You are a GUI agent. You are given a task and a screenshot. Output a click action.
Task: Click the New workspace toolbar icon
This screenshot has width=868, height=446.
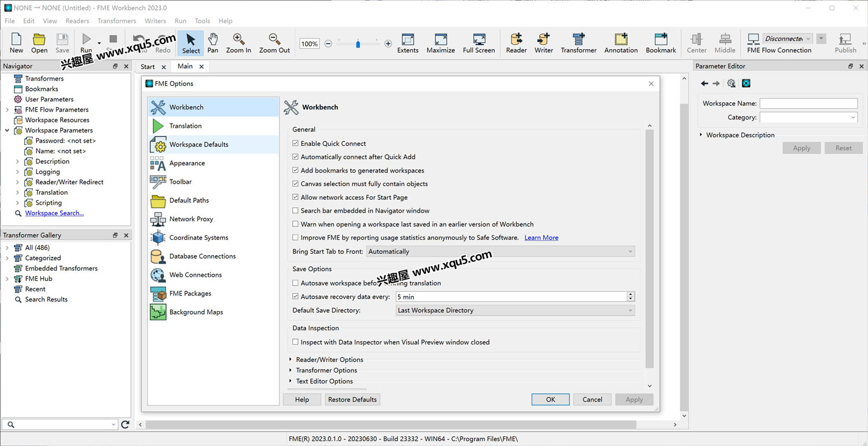[16, 39]
